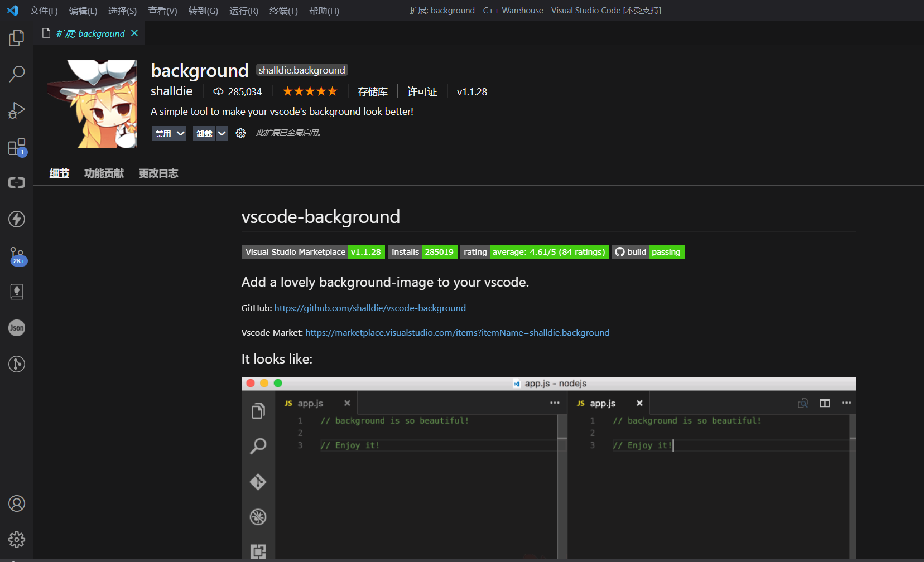Open the 帮助(H) menu
The image size is (924, 562).
click(324, 11)
